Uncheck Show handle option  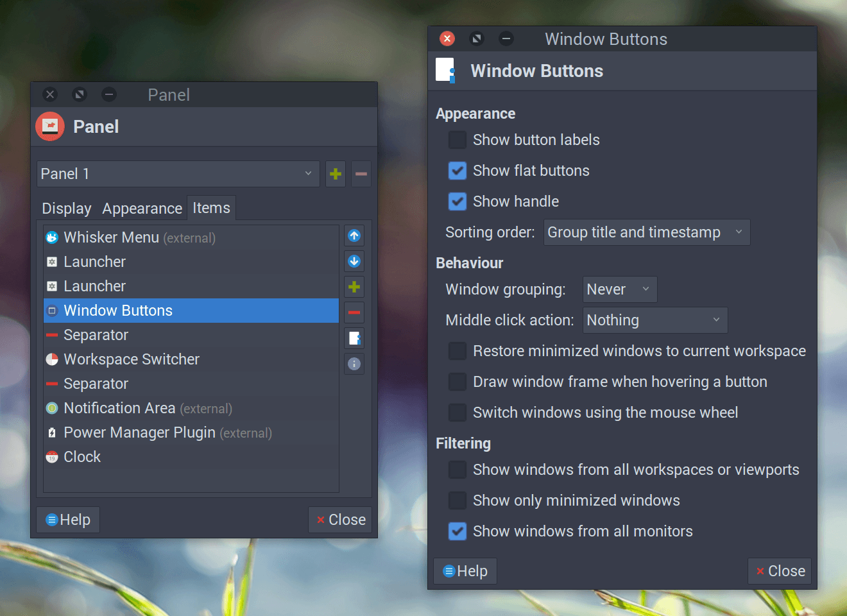pyautogui.click(x=458, y=201)
